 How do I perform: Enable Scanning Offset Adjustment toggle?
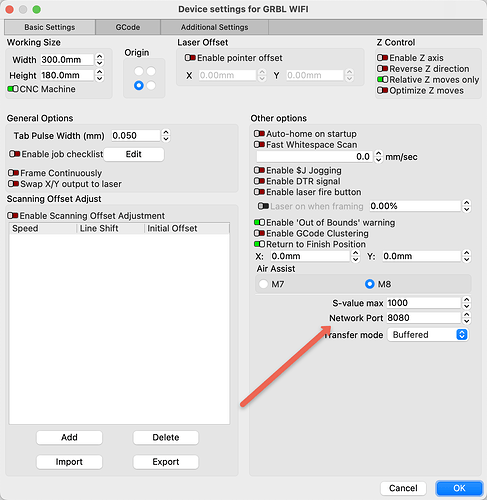click(13, 216)
